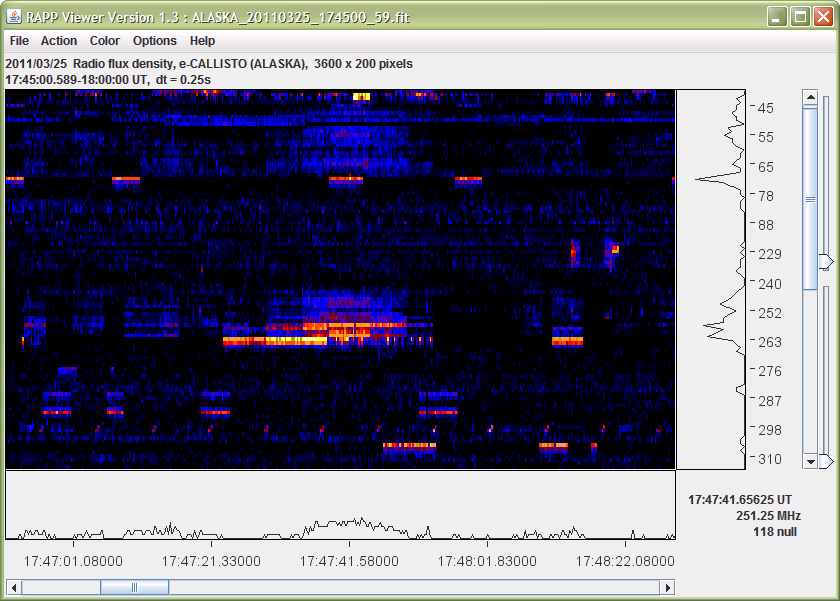Click the bright burst near 263 MHz
The height and width of the screenshot is (601, 840).
(x=275, y=341)
